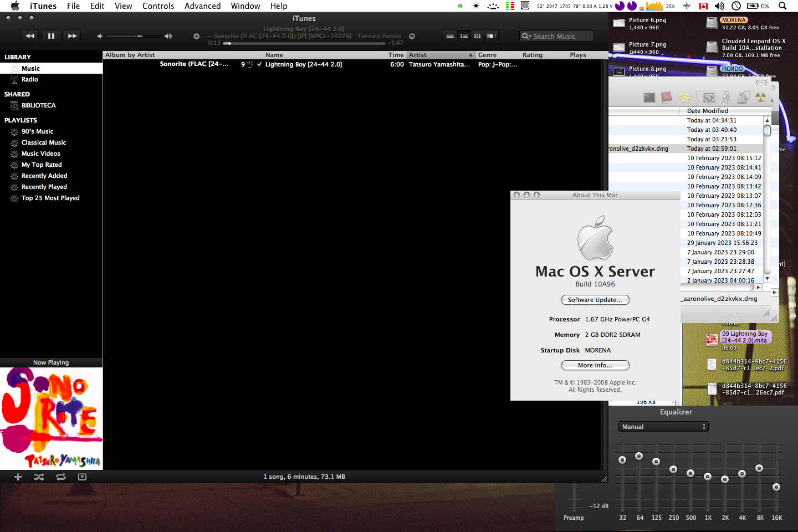Image resolution: width=798 pixels, height=532 pixels.
Task: Click the 1K equalizer slider knob
Action: pyautogui.click(x=708, y=477)
